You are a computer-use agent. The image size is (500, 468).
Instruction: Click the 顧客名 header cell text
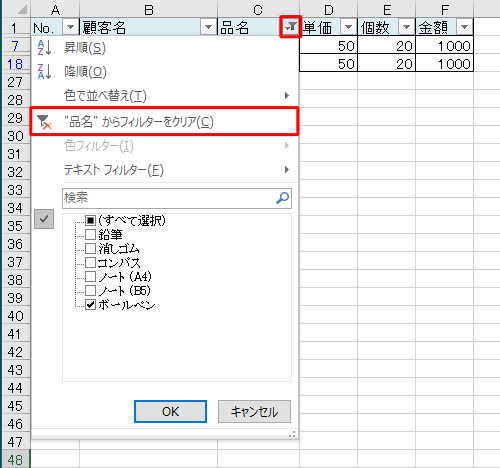point(104,27)
